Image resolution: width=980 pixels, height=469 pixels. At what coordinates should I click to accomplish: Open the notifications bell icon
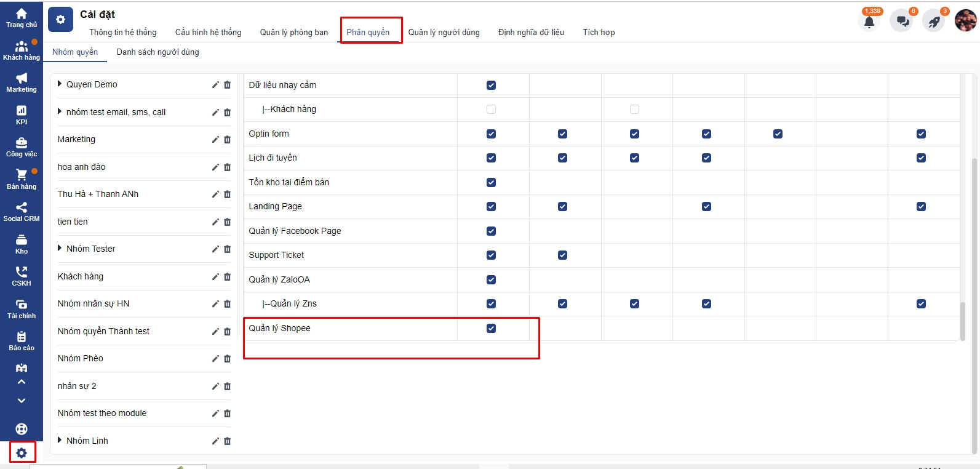click(869, 22)
